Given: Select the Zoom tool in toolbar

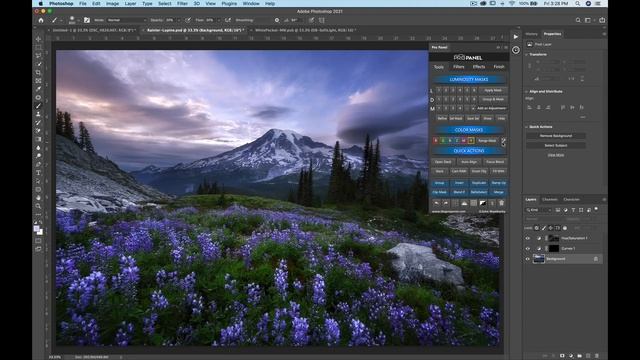Looking at the screenshot, I should click(38, 206).
